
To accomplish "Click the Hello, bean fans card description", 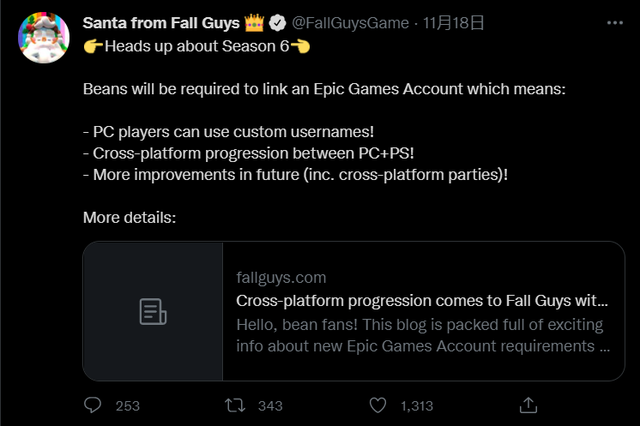I will point(423,335).
